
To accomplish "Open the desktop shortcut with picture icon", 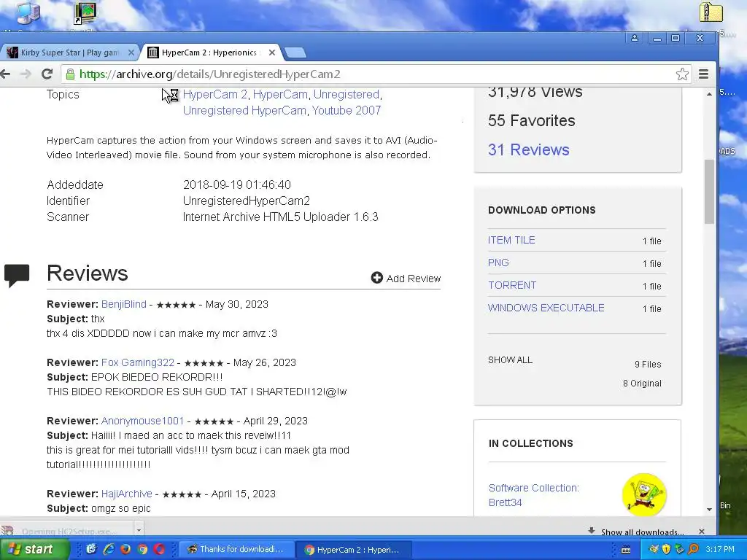I will [86, 13].
